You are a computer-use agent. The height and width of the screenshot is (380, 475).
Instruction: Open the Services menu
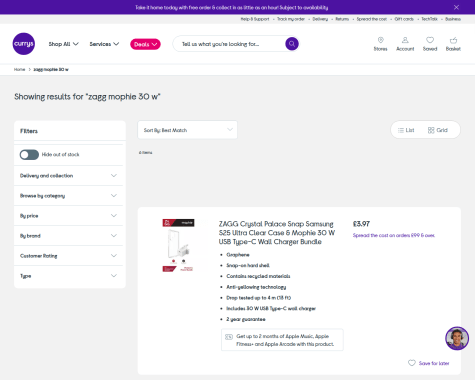(104, 44)
